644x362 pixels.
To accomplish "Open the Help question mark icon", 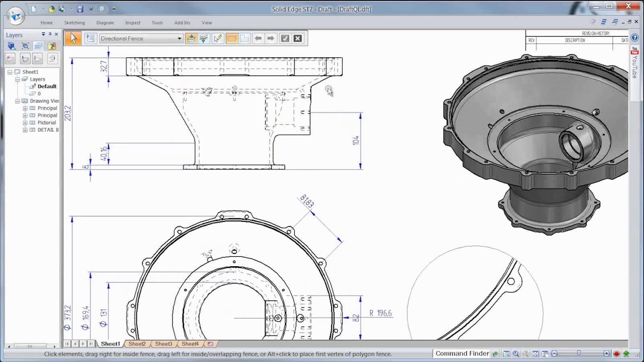I will (x=635, y=38).
